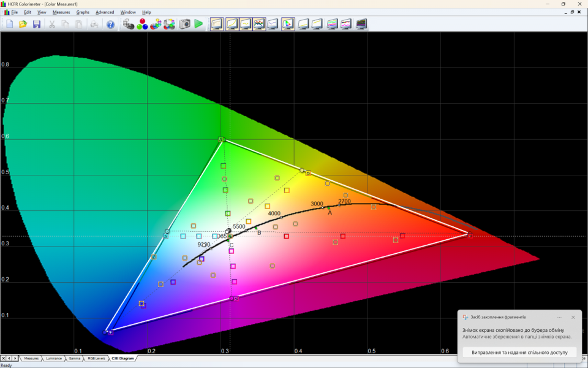Open the notification's three-dot options
Screen dimensions: 588x368
click(559, 317)
